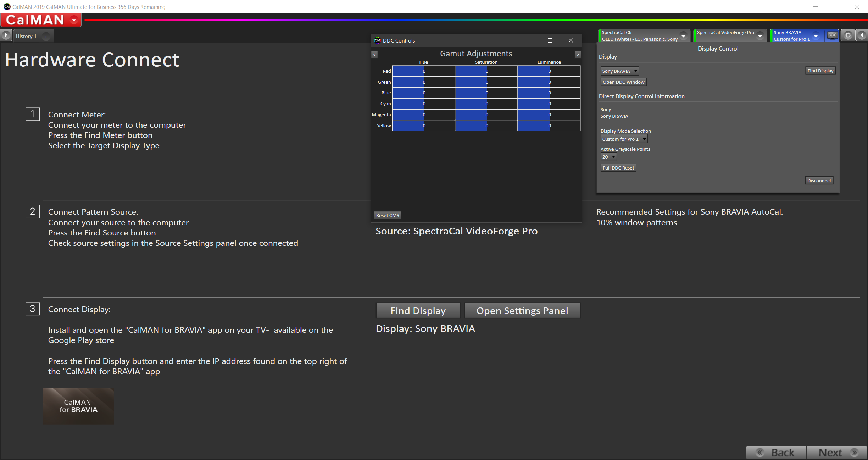Click '10% window patterns' text
Screen dimensions: 868x460
pos(636,223)
